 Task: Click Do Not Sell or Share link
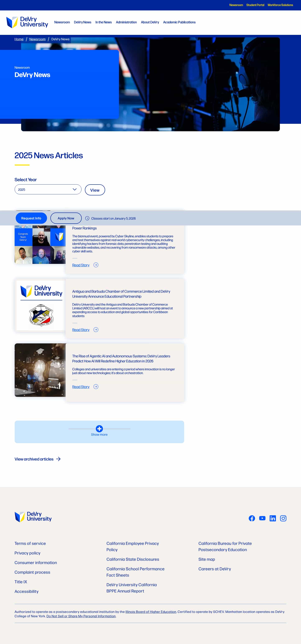(x=81, y=616)
